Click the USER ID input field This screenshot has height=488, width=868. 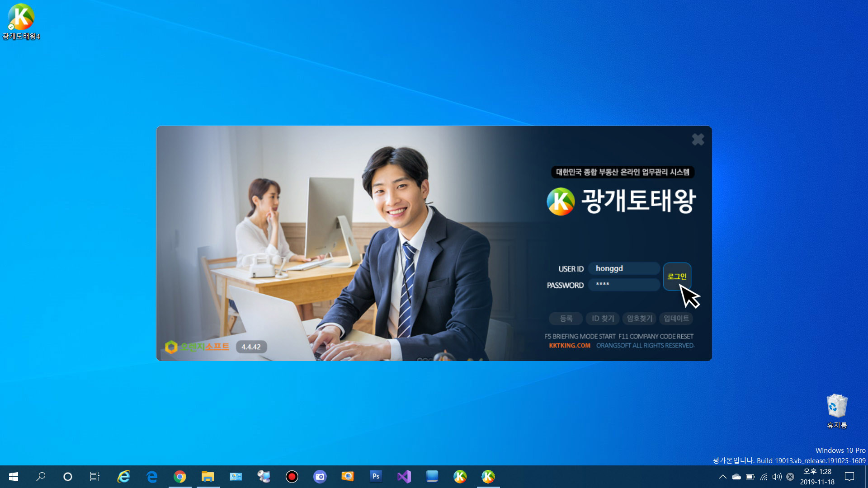pyautogui.click(x=624, y=268)
